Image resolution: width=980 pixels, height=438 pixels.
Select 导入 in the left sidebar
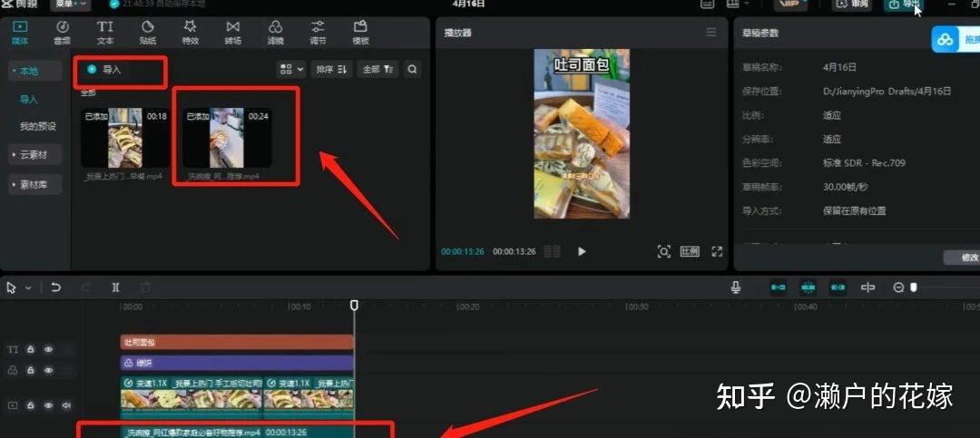29,100
